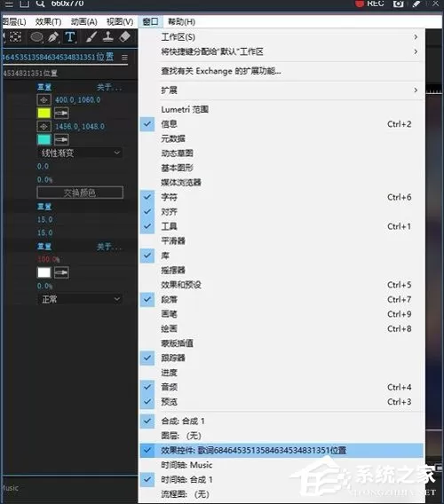Select the Pen tool in toolbar

point(53,37)
